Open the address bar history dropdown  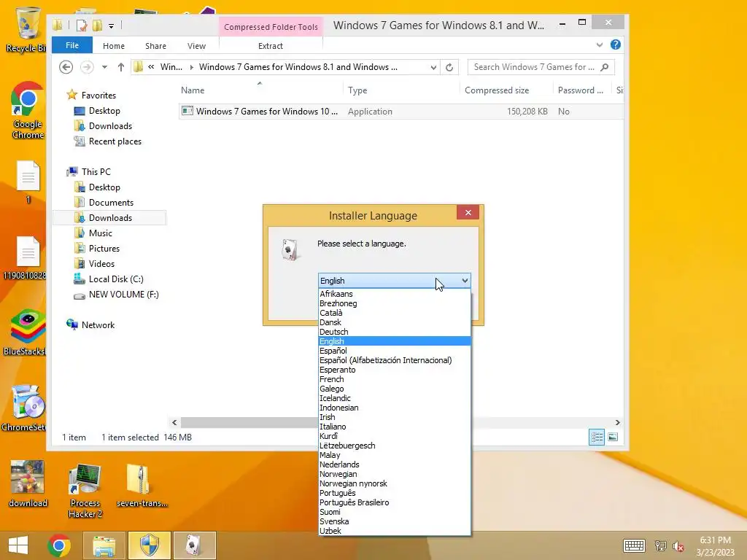(x=433, y=67)
